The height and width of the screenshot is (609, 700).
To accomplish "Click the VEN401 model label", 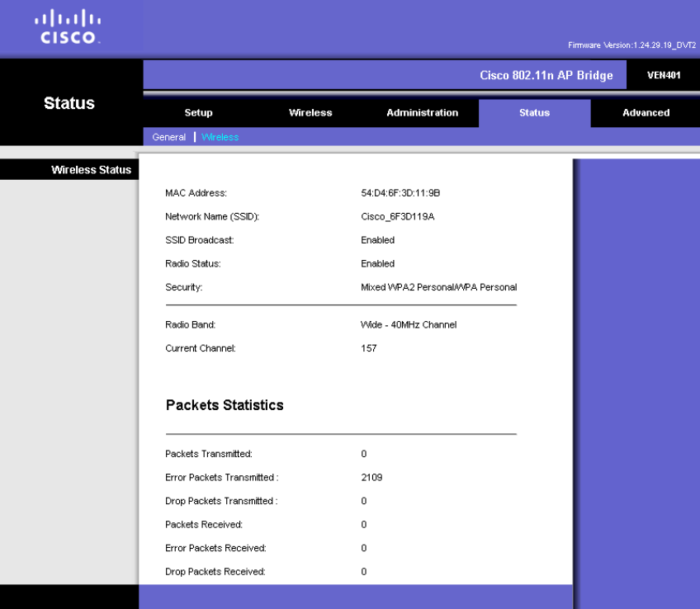I will (664, 75).
